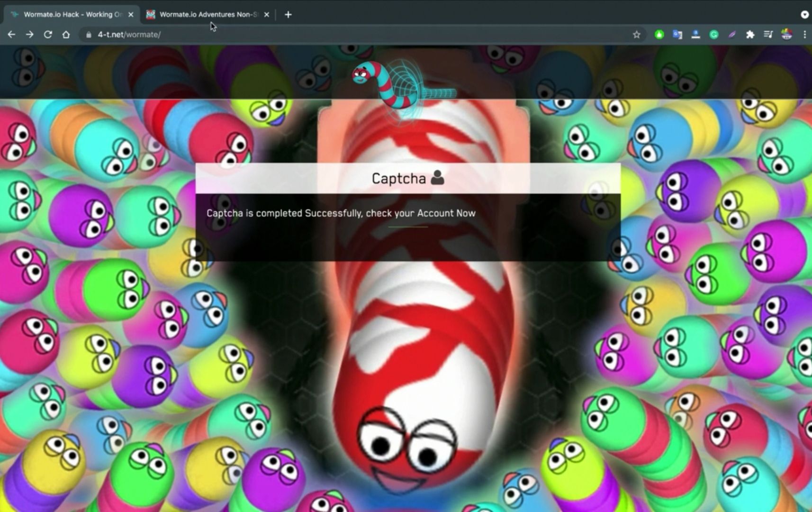This screenshot has width=812, height=512.
Task: Open the media control playlist icon
Action: point(768,35)
